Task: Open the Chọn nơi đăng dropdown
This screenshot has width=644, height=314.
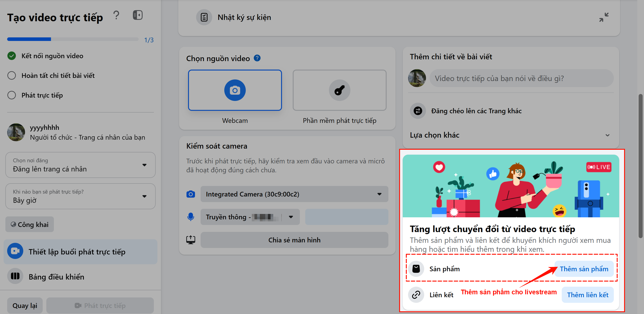Action: click(x=80, y=165)
